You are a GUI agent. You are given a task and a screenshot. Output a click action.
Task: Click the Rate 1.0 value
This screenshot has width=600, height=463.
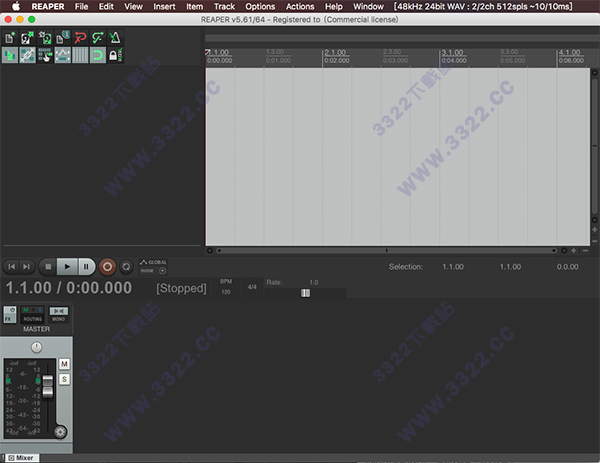pyautogui.click(x=314, y=282)
